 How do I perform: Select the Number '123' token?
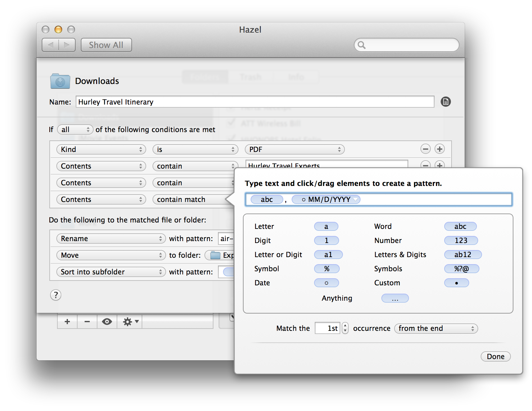(x=461, y=240)
